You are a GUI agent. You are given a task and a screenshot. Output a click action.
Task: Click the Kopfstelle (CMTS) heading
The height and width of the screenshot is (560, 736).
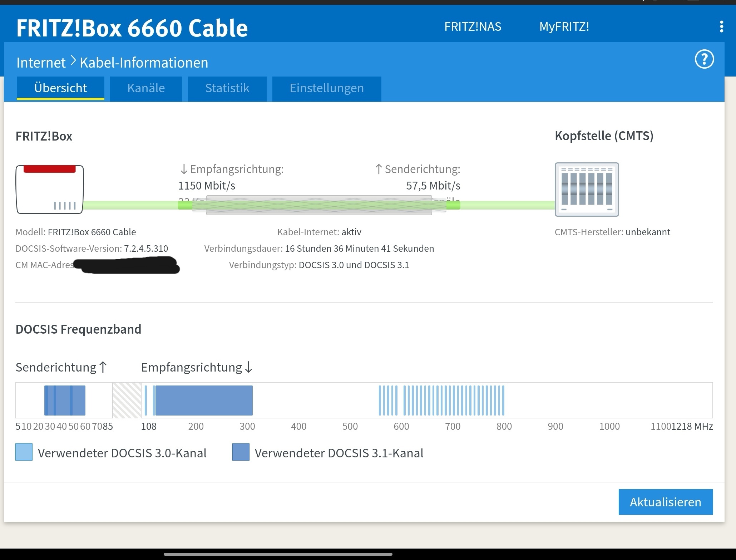click(604, 136)
